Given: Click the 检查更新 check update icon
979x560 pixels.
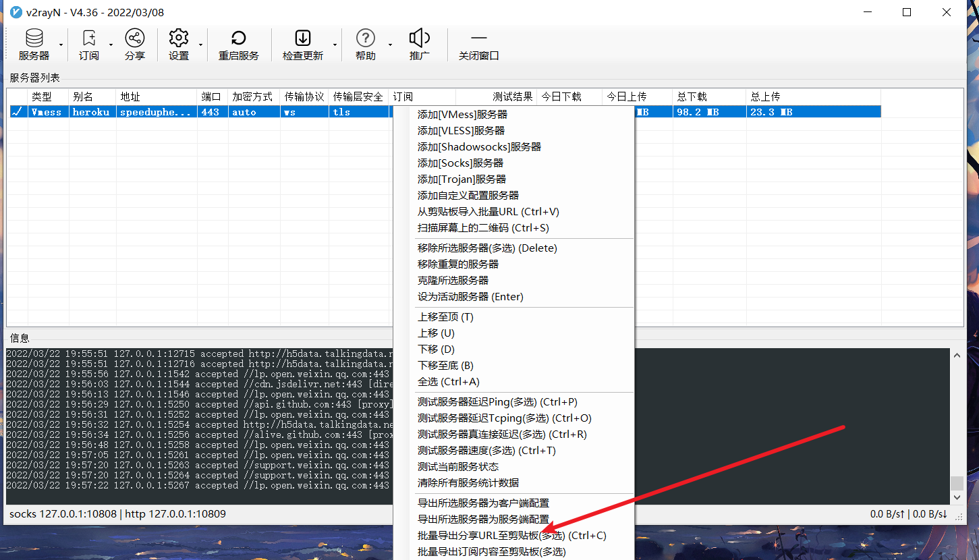Looking at the screenshot, I should pyautogui.click(x=303, y=45).
